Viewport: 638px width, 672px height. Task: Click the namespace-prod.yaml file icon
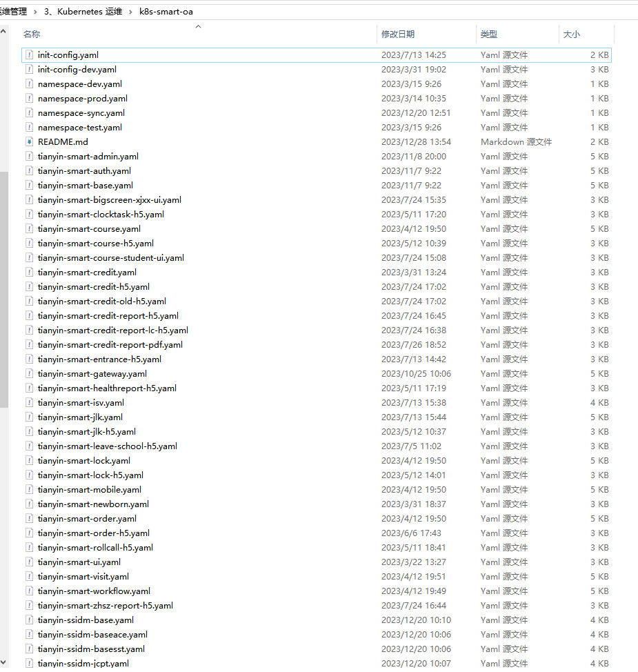30,98
